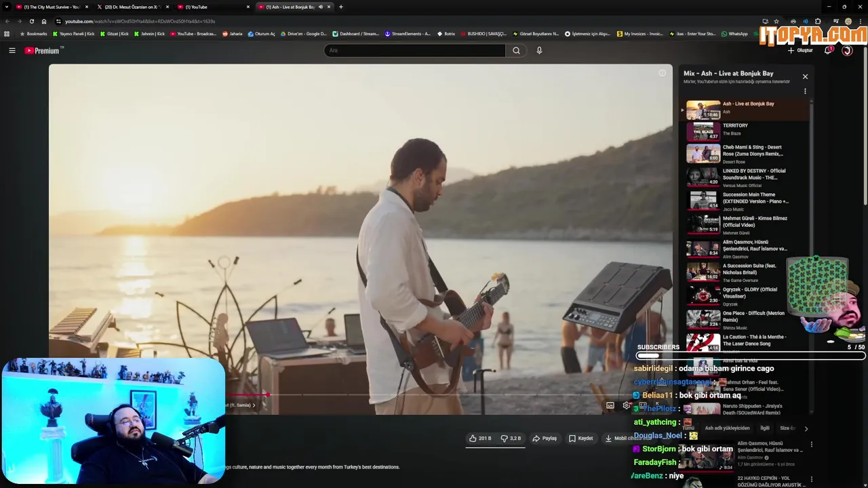Share the video via Paylaş
Image resolution: width=868 pixels, height=488 pixels.
(x=545, y=439)
